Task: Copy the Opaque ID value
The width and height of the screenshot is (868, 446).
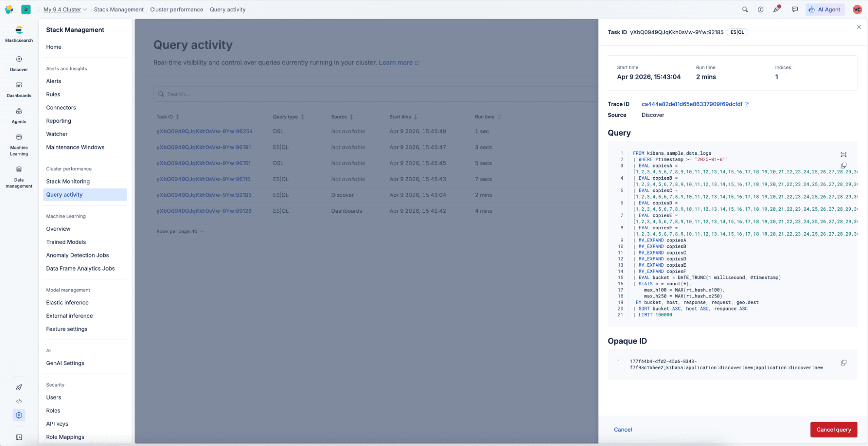Action: [x=844, y=363]
